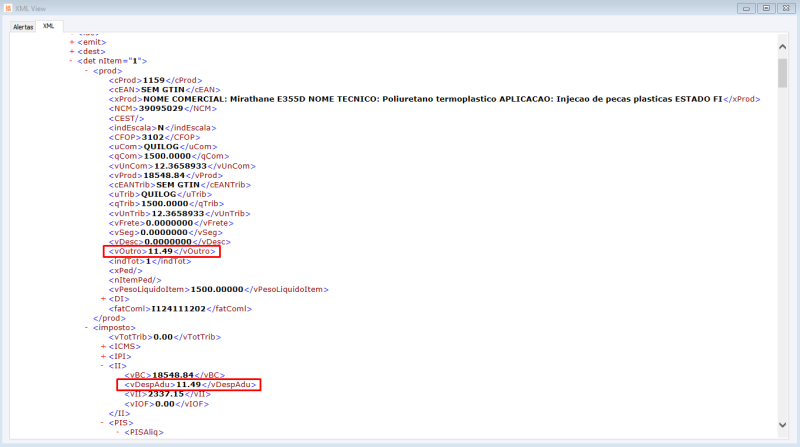This screenshot has width=800, height=447.
Task: Collapse the PISAliq node
Action: (118, 432)
